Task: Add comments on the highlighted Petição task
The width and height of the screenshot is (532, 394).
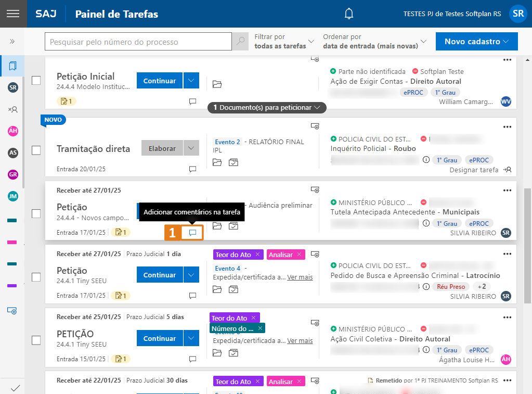Action: pos(192,233)
